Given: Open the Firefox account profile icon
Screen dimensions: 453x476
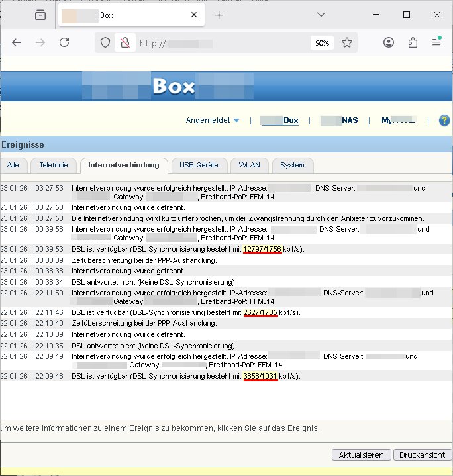Looking at the screenshot, I should [389, 42].
